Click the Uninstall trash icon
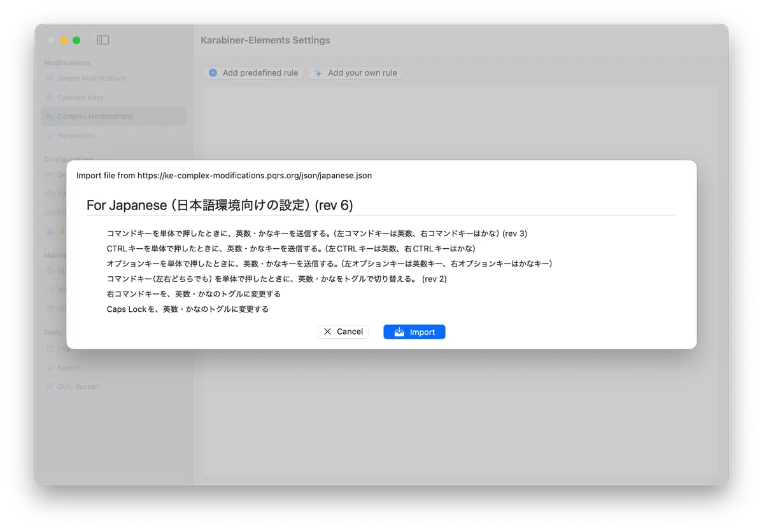 (x=50, y=309)
